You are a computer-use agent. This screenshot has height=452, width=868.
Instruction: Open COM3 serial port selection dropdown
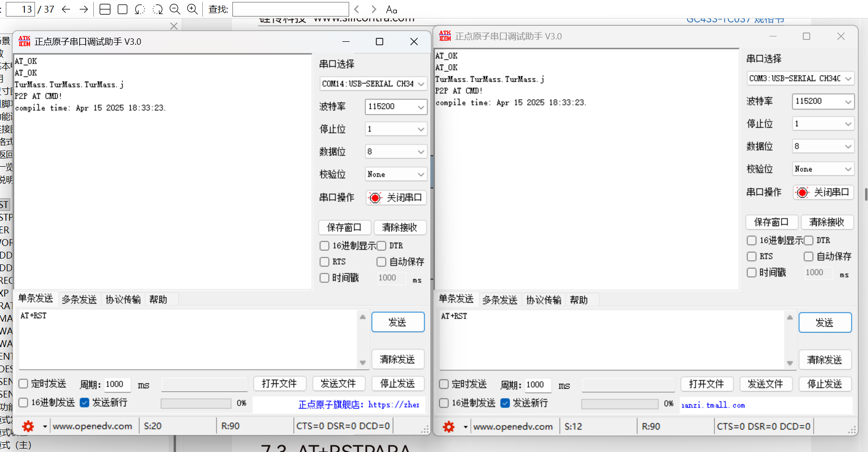(800, 78)
